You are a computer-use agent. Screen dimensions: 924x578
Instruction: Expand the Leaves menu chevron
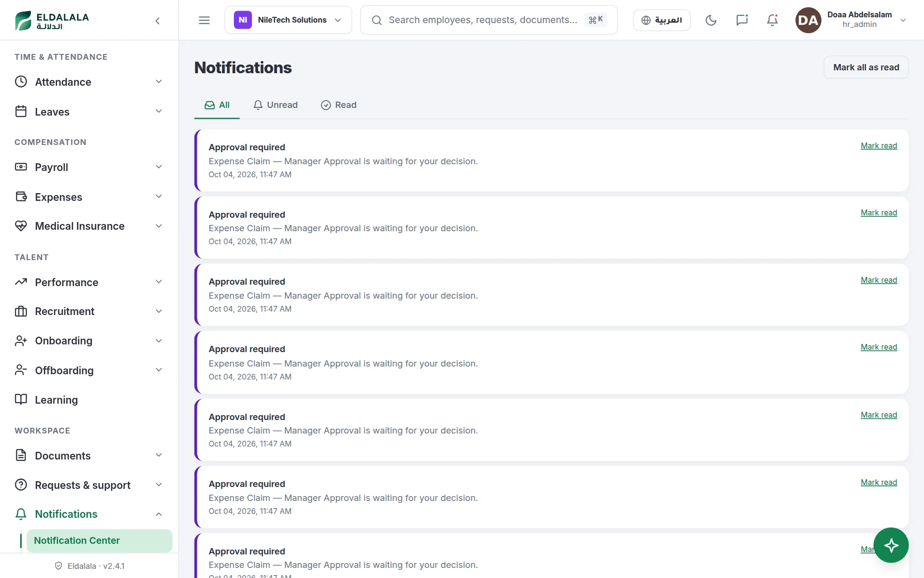159,111
